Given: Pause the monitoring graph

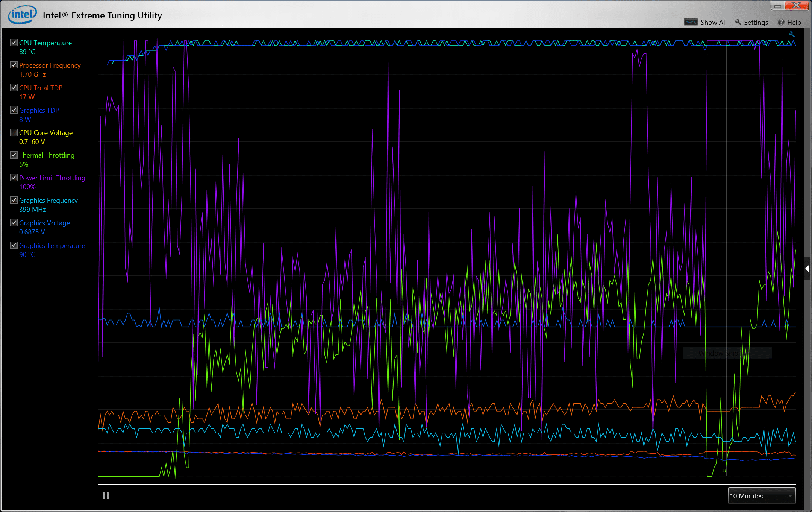Looking at the screenshot, I should 106,495.
